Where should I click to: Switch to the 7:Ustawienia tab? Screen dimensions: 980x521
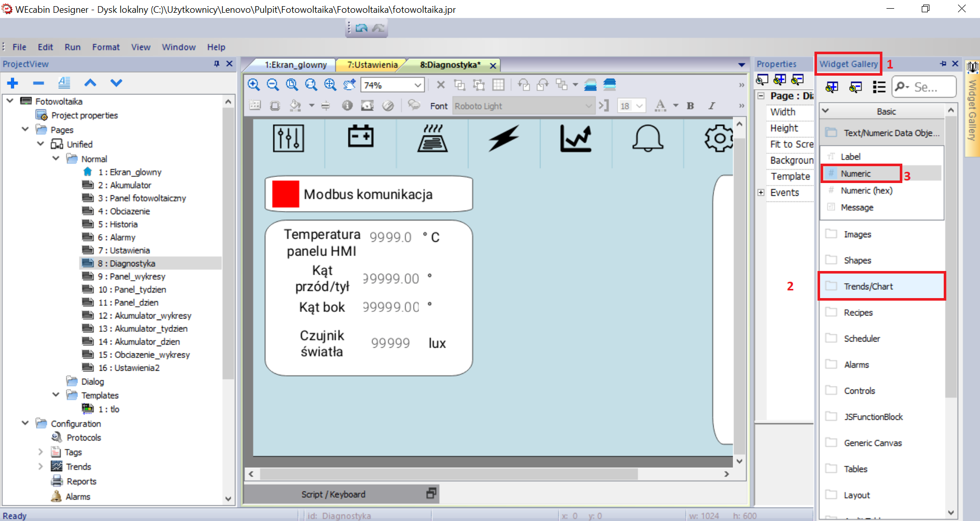372,65
